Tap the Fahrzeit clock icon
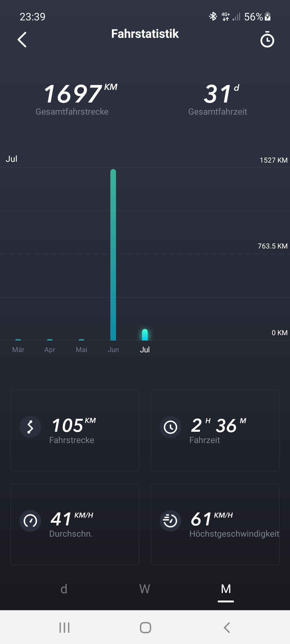 click(171, 427)
